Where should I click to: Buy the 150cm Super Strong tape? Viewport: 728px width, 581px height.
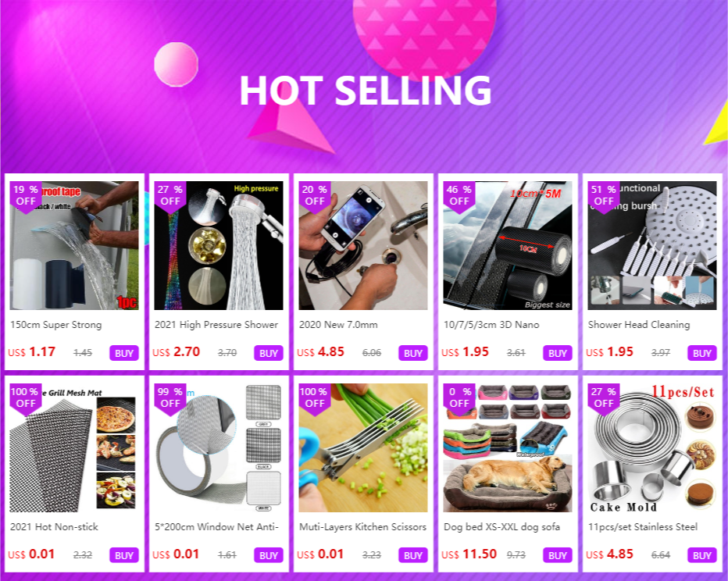click(x=124, y=353)
